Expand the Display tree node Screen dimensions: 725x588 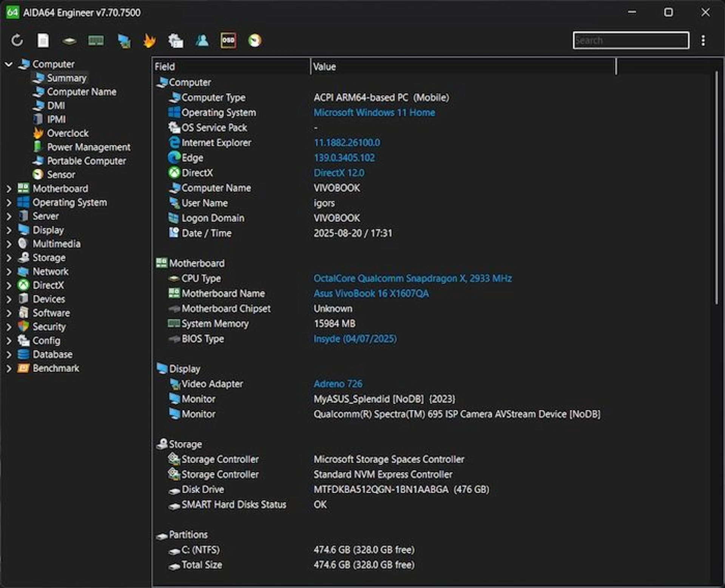pos(9,230)
